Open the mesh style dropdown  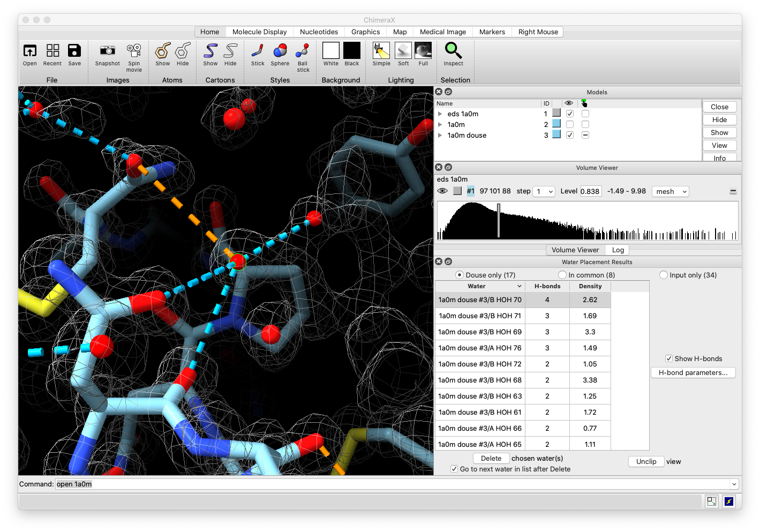click(670, 192)
